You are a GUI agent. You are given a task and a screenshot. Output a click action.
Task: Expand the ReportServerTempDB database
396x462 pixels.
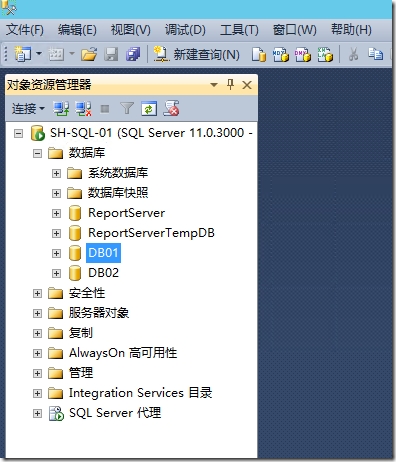56,234
